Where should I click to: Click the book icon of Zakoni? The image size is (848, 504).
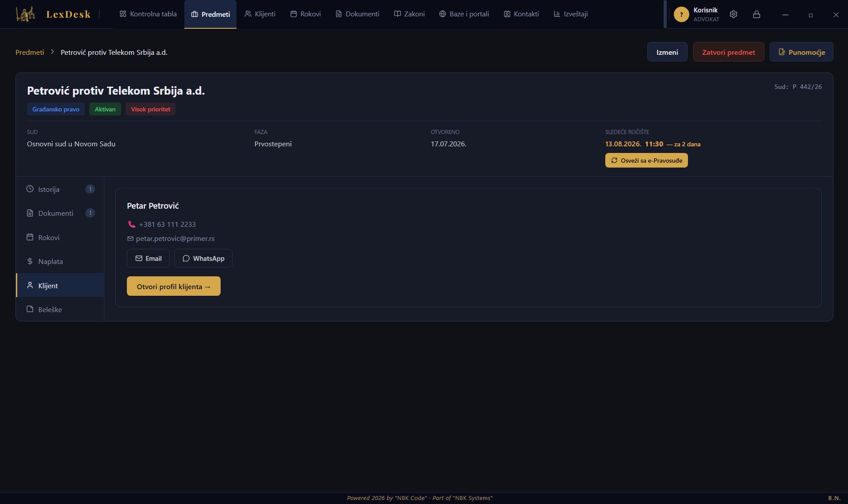coord(397,14)
